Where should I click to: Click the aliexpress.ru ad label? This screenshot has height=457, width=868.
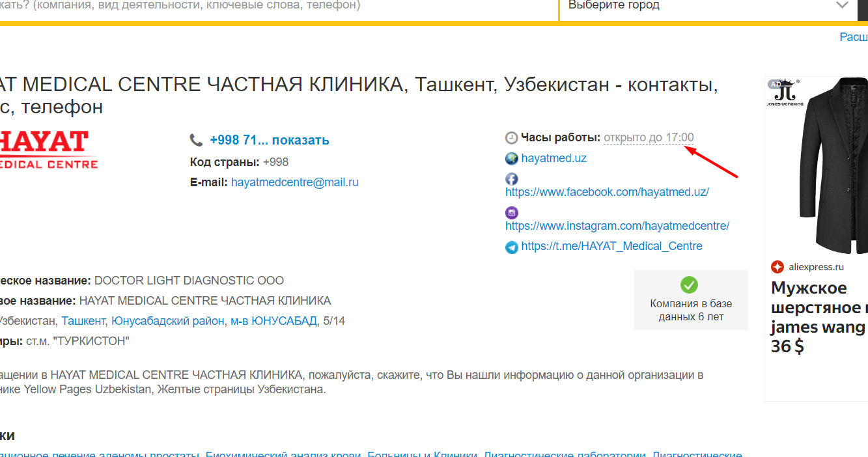tap(816, 267)
